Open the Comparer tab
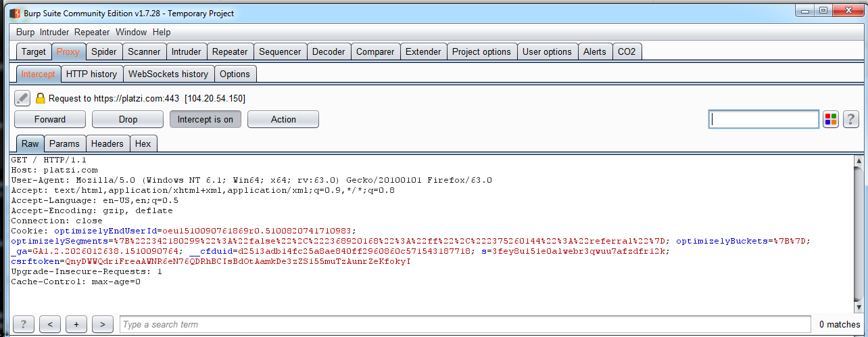 tap(375, 51)
